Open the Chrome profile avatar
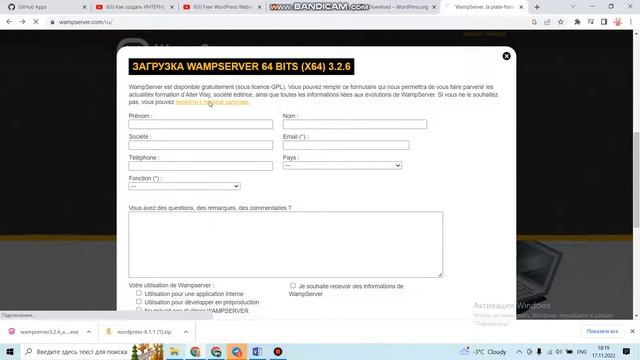 (x=618, y=22)
